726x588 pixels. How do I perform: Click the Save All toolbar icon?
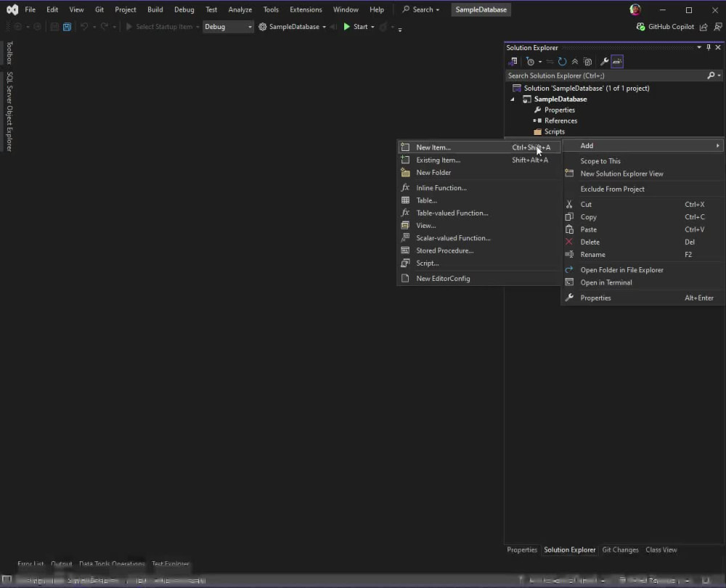pyautogui.click(x=67, y=27)
